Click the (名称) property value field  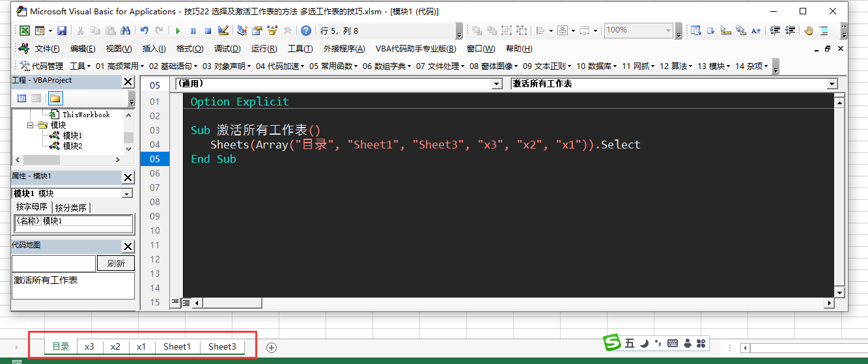point(87,221)
